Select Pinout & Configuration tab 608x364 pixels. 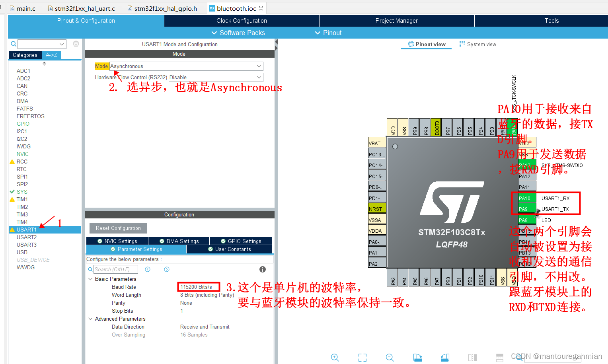(x=86, y=21)
